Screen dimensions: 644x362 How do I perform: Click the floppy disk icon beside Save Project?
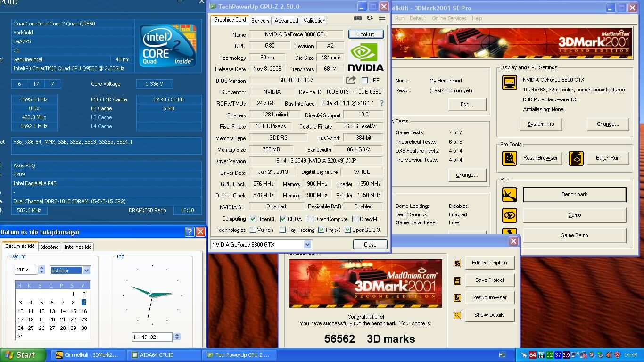[457, 281]
